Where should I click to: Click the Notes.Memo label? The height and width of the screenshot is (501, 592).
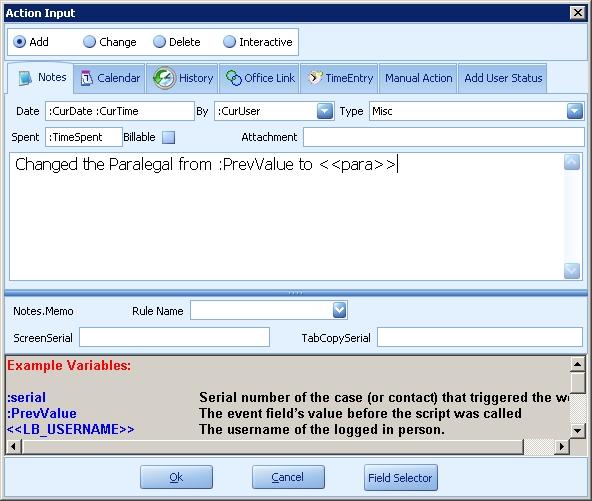(43, 311)
